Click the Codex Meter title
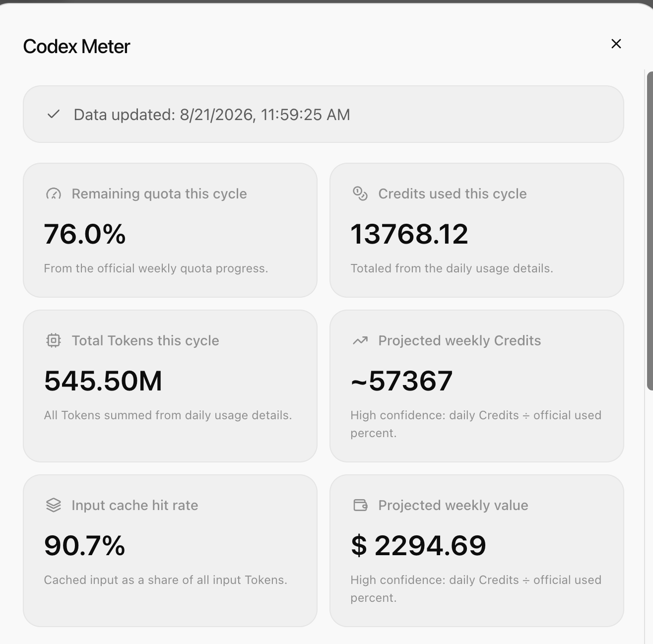 (x=76, y=47)
